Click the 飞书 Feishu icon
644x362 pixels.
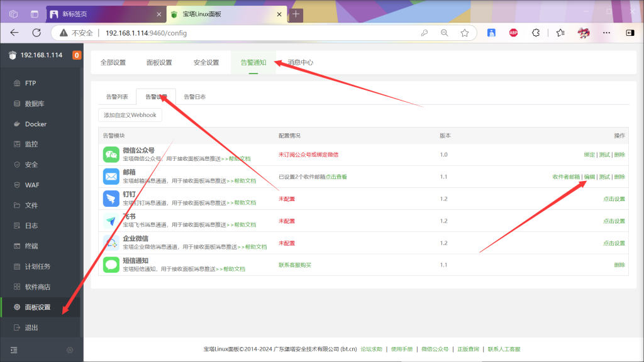(111, 221)
